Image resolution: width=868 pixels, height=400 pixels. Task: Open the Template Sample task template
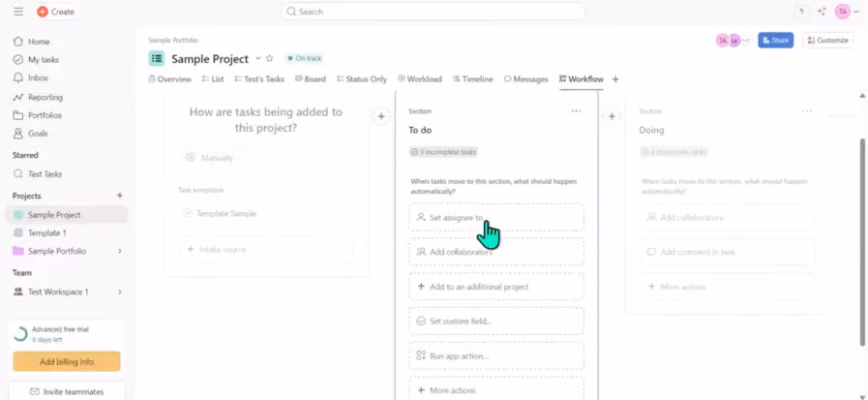coord(266,213)
